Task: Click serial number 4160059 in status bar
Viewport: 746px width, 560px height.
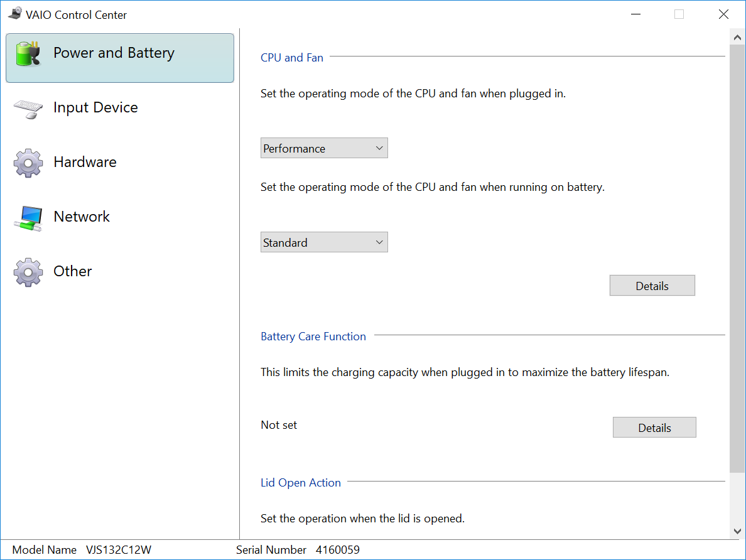Action: pos(338,550)
